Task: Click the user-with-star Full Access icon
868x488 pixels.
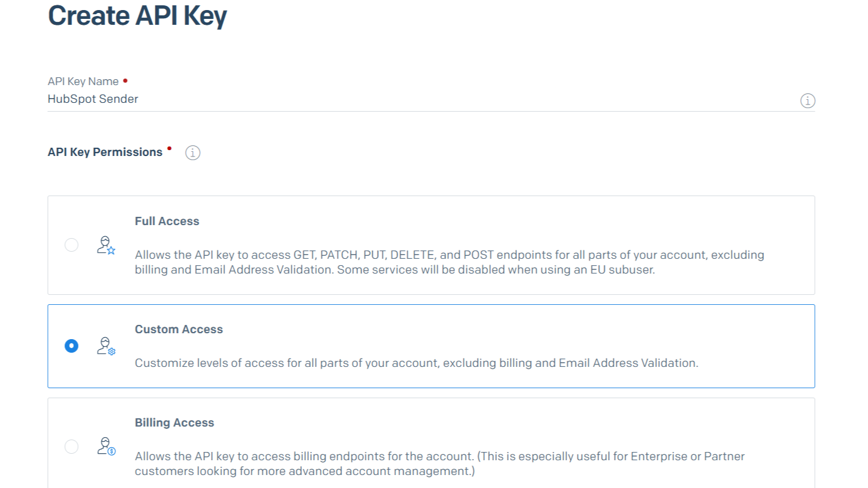Action: tap(106, 245)
